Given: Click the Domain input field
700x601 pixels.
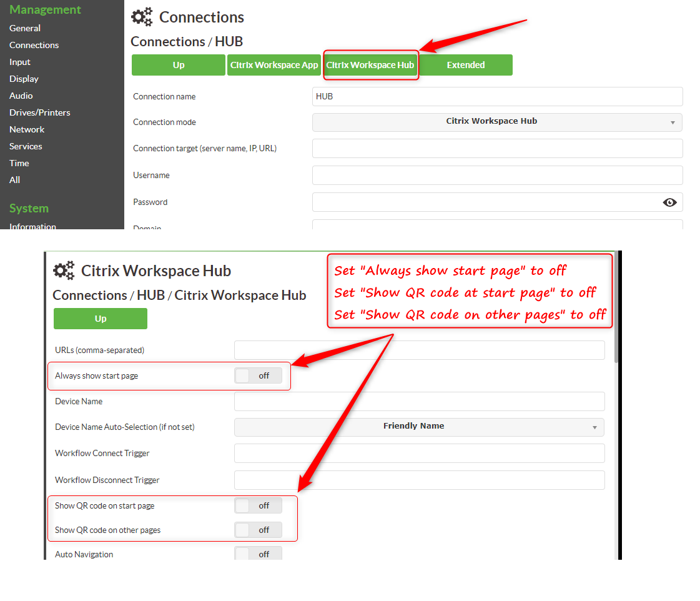Looking at the screenshot, I should point(497,224).
